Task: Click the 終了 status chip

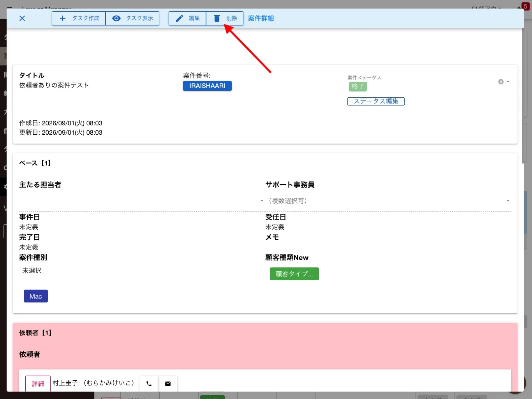Action: pos(358,86)
